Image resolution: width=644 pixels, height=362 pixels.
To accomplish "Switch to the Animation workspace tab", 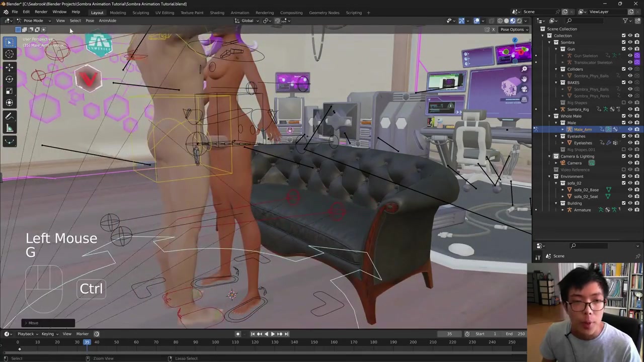I will tap(239, 13).
